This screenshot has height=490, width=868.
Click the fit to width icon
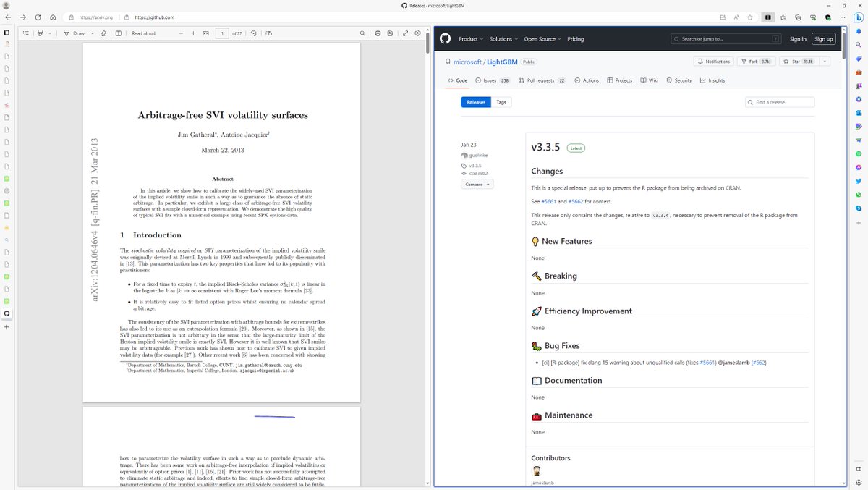pos(205,33)
